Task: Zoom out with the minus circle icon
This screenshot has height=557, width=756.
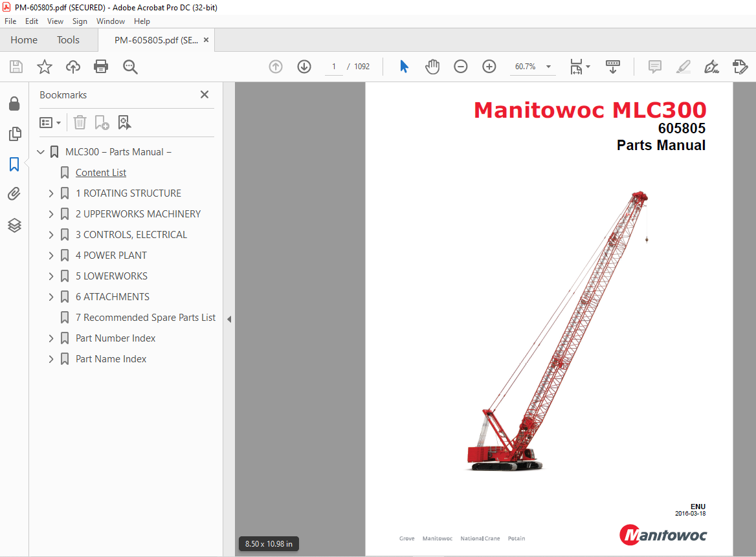Action: (x=461, y=67)
